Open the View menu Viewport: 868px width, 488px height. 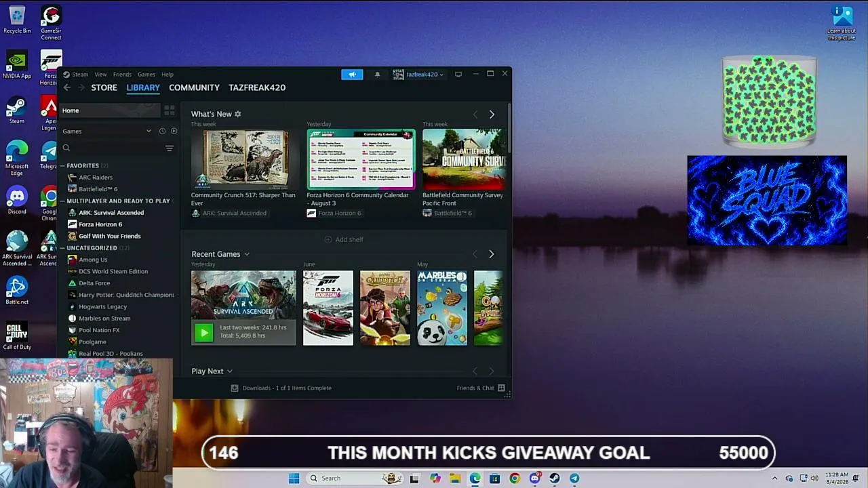(x=100, y=75)
